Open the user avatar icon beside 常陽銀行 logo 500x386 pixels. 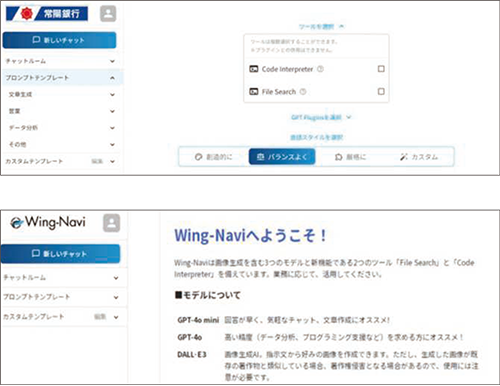[x=108, y=14]
